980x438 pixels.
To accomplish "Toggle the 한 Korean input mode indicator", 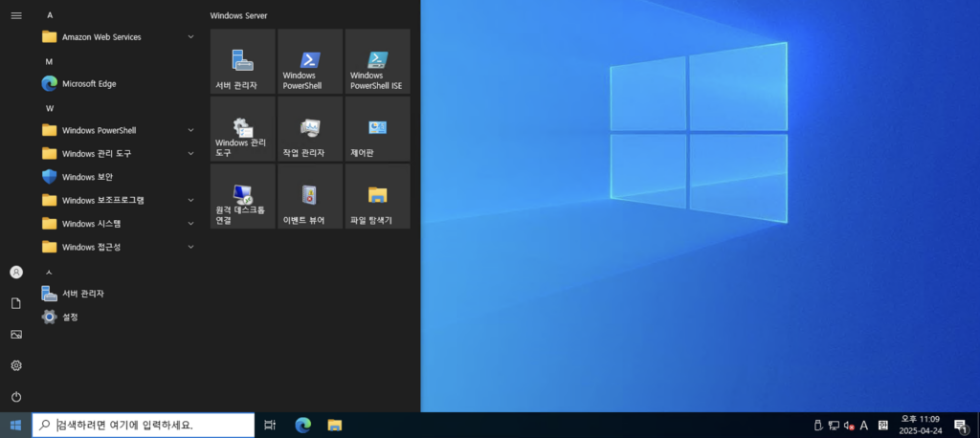I will (x=883, y=426).
